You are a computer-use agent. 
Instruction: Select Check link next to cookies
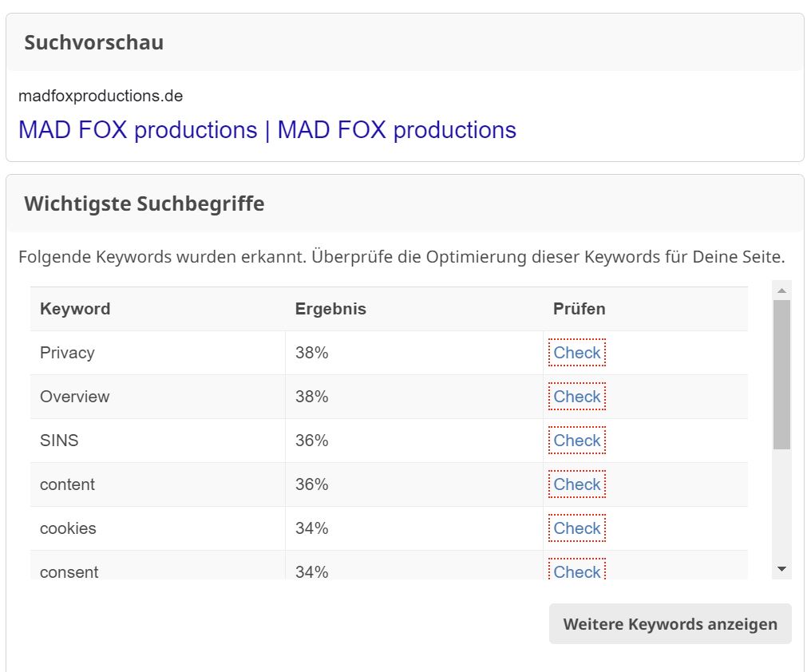tap(576, 528)
